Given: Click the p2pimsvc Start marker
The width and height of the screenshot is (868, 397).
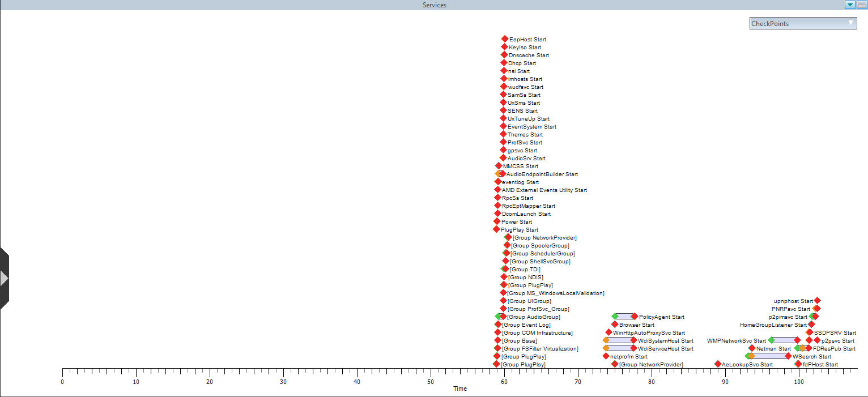Looking at the screenshot, I should coord(815,317).
